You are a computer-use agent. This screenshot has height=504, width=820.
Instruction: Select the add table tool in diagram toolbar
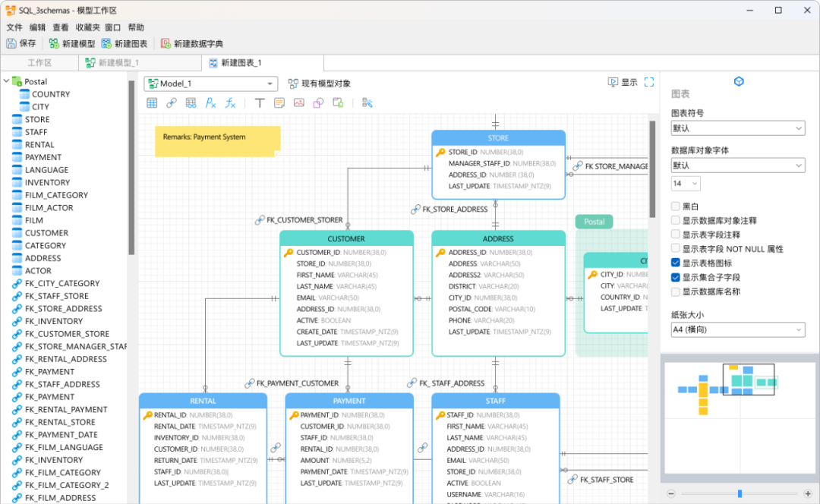pyautogui.click(x=152, y=103)
